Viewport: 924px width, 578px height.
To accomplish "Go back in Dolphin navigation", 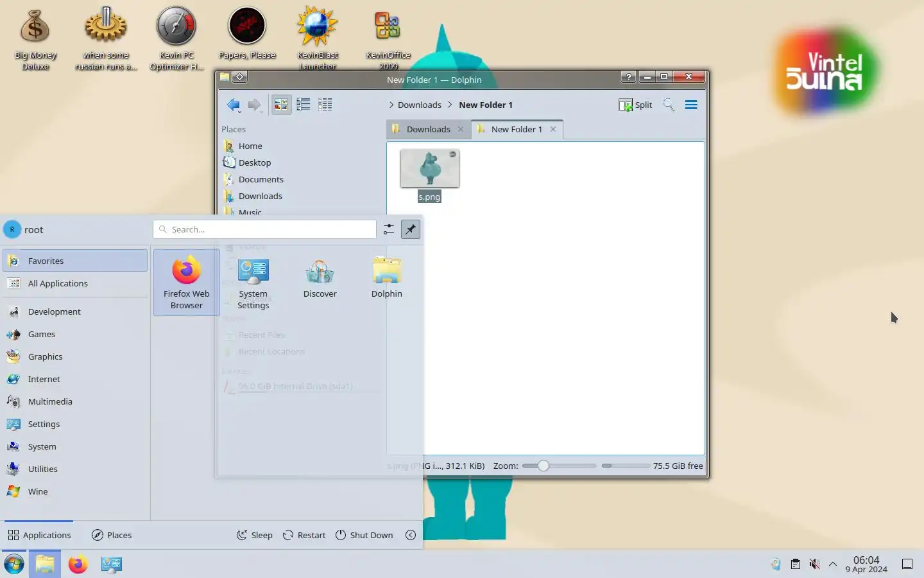I will click(x=234, y=105).
